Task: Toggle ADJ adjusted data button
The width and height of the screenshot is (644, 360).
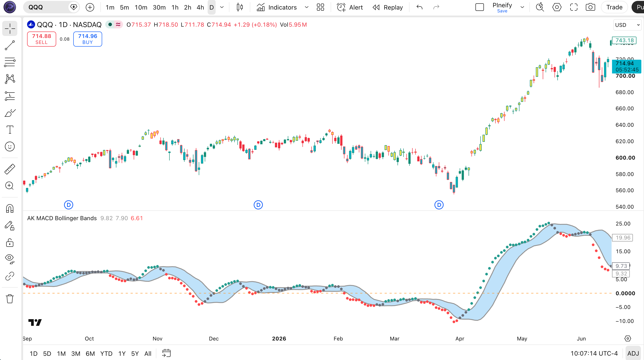Action: tap(633, 354)
